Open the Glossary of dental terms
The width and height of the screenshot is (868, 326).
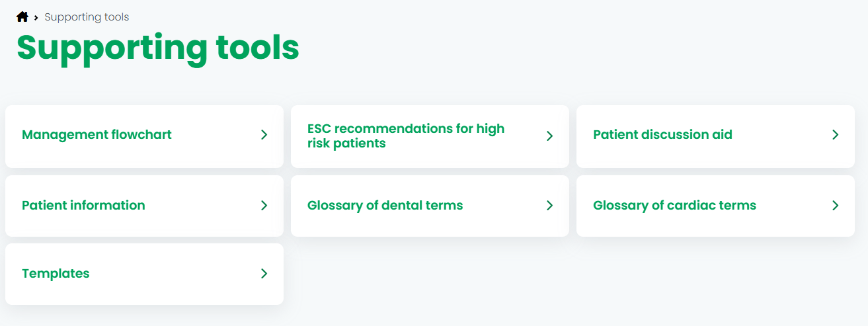[x=385, y=206]
